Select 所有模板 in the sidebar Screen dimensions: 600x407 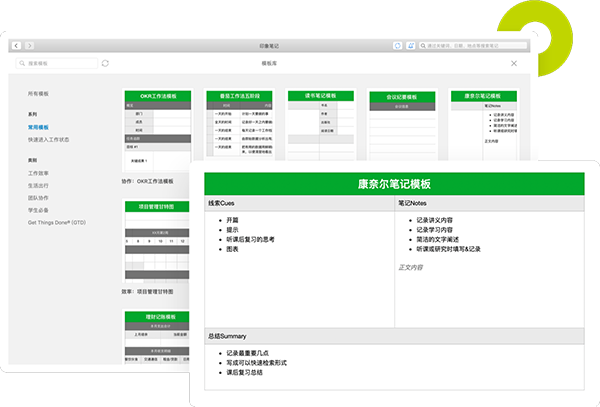pos(38,93)
